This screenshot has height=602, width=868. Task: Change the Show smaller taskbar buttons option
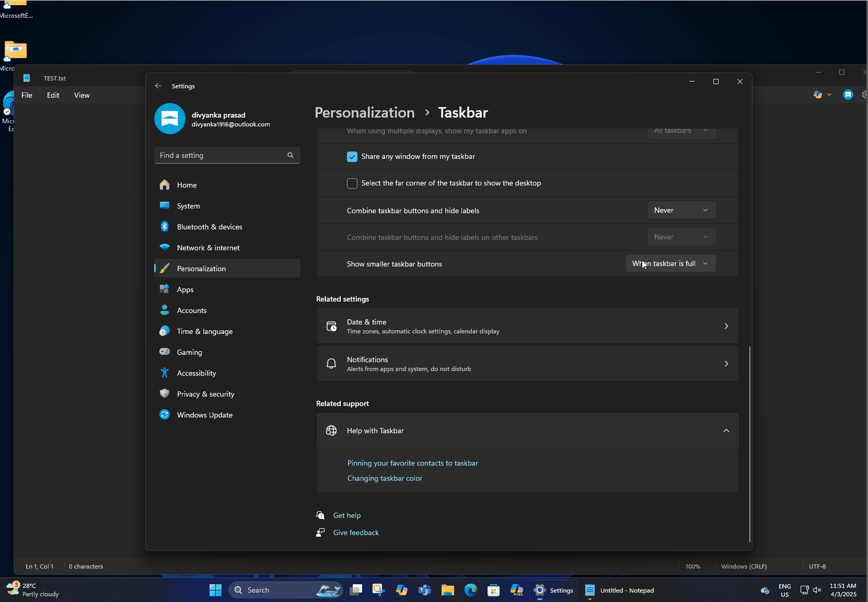click(x=670, y=263)
